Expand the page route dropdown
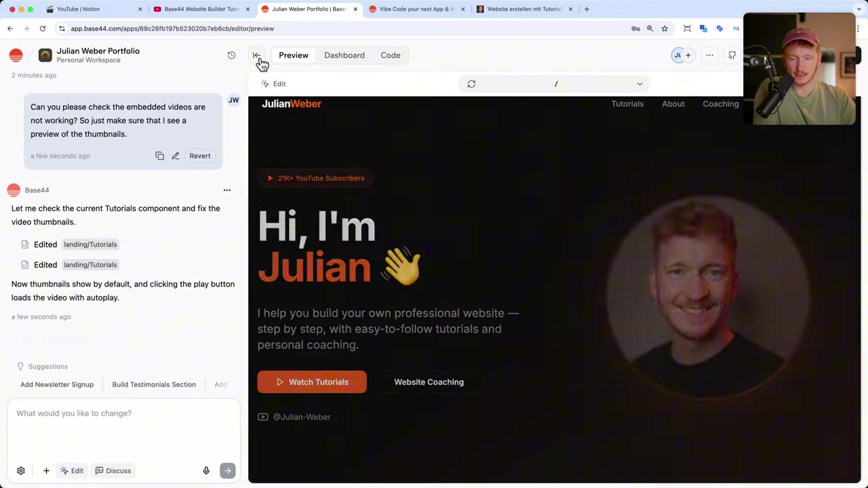Screen dimensions: 868x488 [639, 84]
